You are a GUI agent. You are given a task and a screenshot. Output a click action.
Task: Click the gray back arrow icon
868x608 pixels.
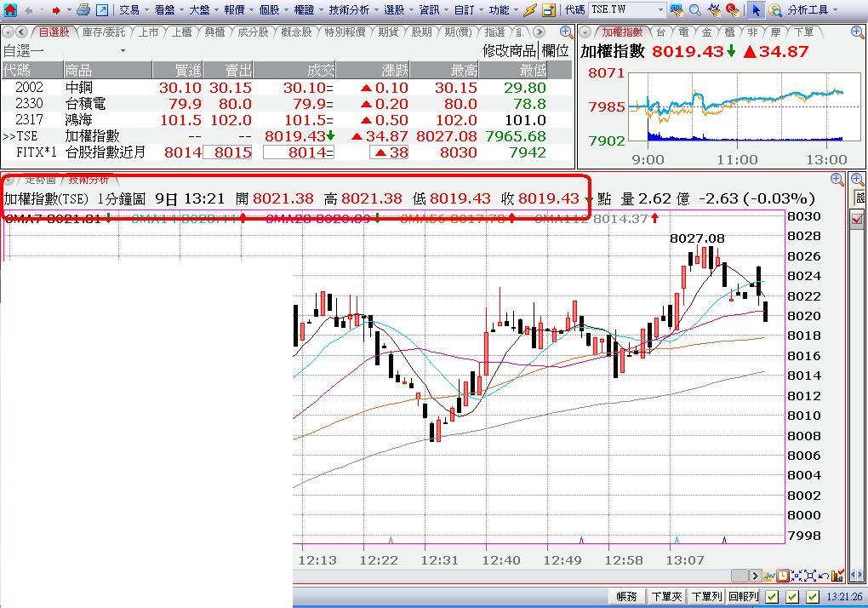pyautogui.click(x=28, y=10)
